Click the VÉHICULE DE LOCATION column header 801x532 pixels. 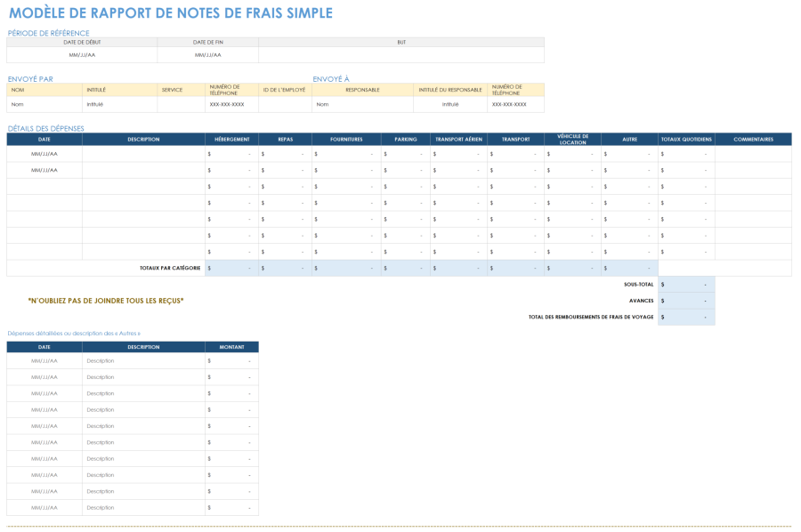tap(571, 139)
